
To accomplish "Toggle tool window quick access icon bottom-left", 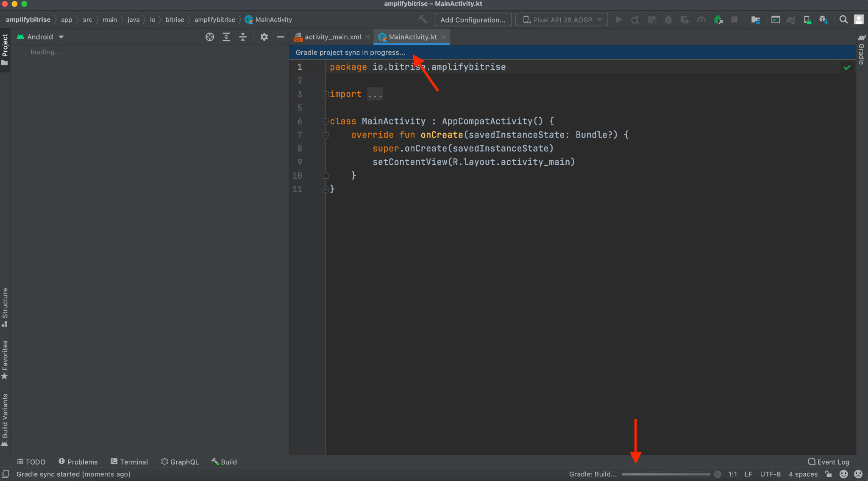I will (6, 474).
